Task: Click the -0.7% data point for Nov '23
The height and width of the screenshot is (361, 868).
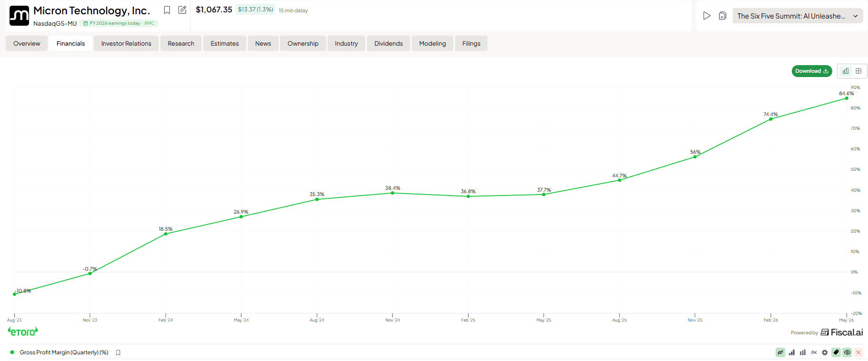Action: (90, 273)
